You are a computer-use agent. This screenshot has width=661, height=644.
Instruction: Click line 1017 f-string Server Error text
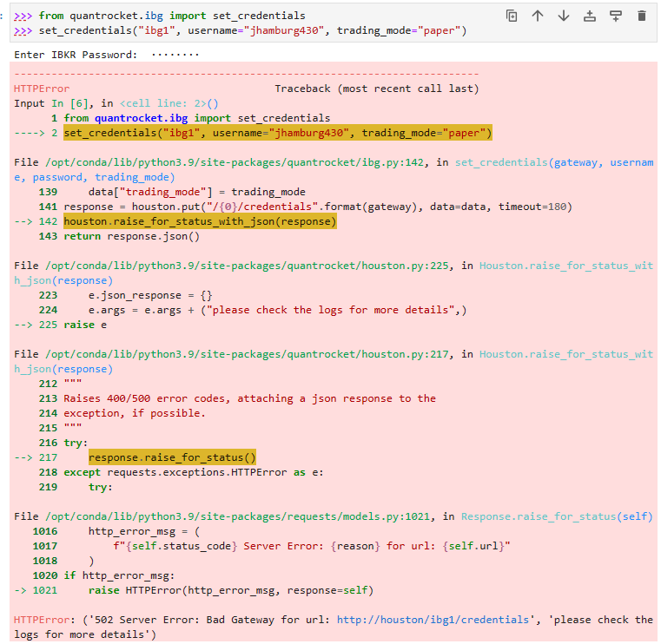click(312, 546)
